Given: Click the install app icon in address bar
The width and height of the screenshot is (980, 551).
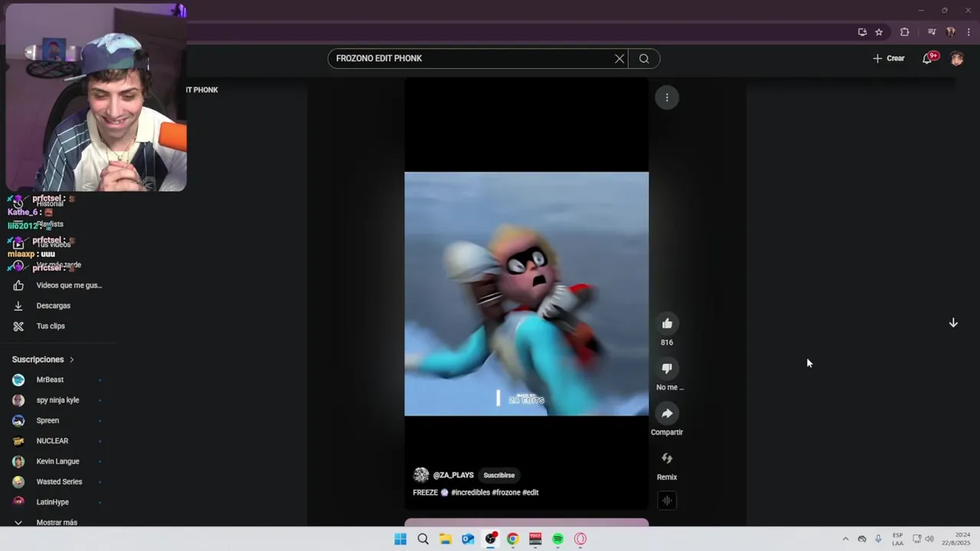Looking at the screenshot, I should click(x=862, y=32).
